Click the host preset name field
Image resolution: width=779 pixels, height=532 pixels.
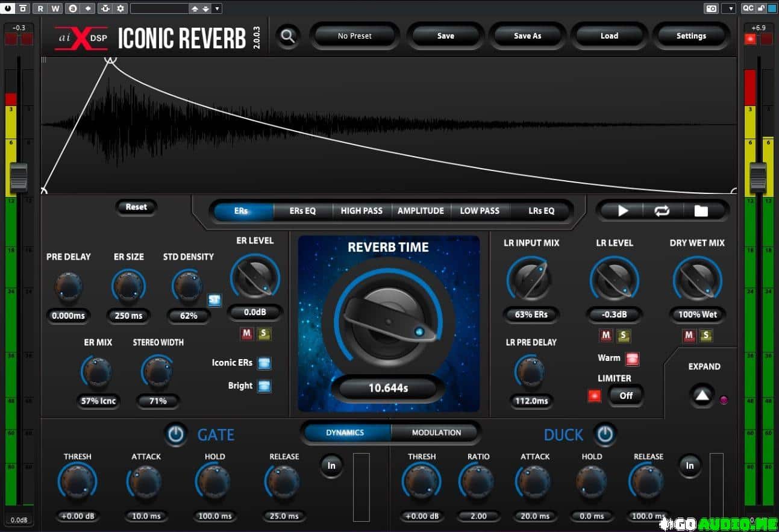click(159, 8)
